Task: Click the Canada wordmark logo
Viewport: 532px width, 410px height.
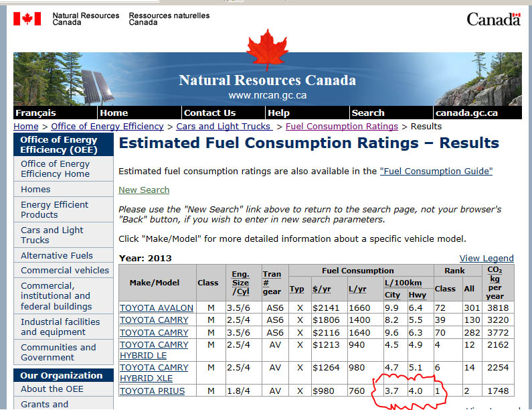Action: [x=493, y=19]
